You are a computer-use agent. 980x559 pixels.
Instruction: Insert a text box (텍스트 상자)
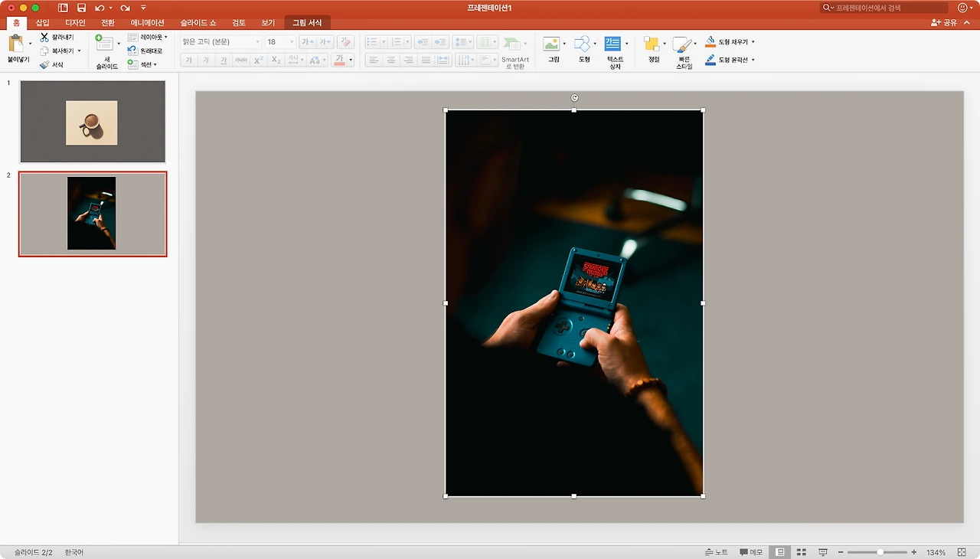(612, 44)
